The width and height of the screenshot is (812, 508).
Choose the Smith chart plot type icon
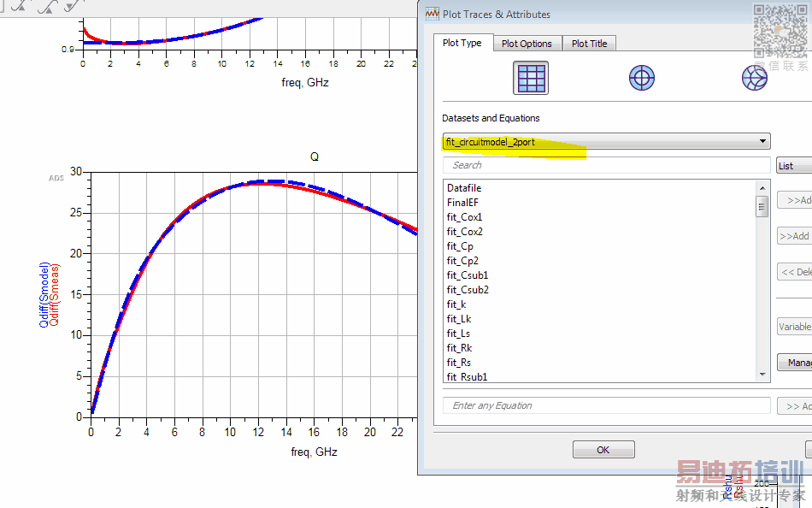coord(754,79)
